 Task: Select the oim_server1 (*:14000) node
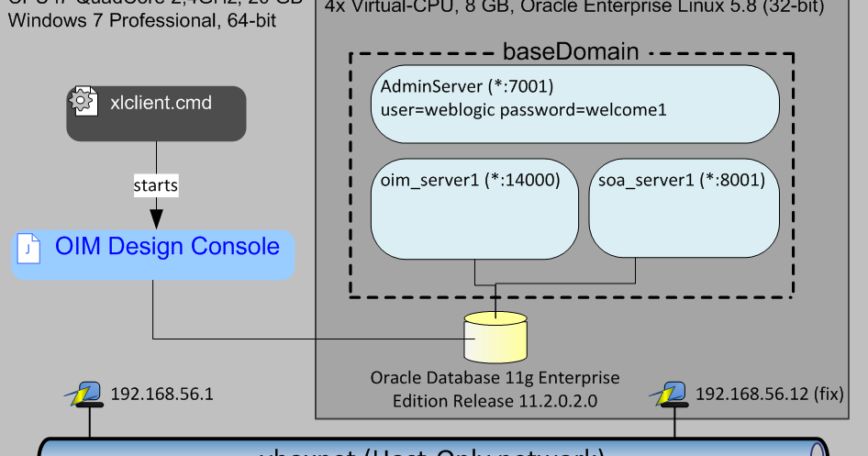pyautogui.click(x=474, y=209)
